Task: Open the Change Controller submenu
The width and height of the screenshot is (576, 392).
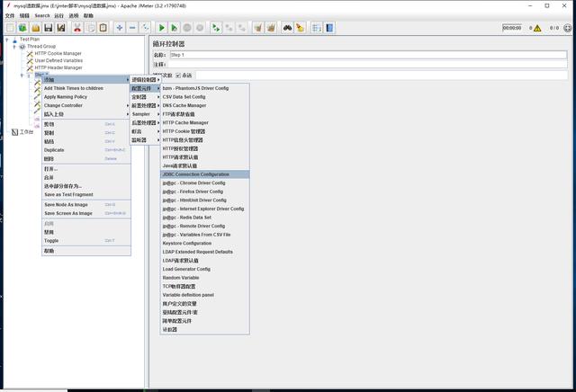Action: click(x=65, y=105)
